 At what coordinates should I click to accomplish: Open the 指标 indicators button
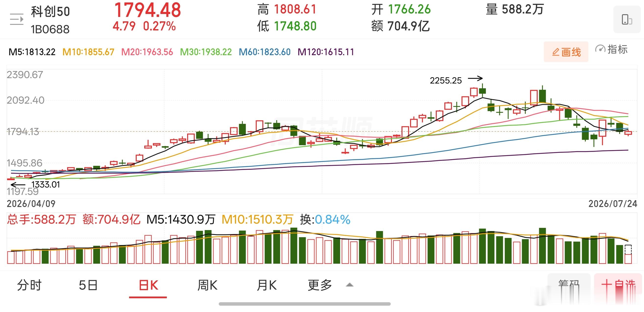(x=611, y=49)
